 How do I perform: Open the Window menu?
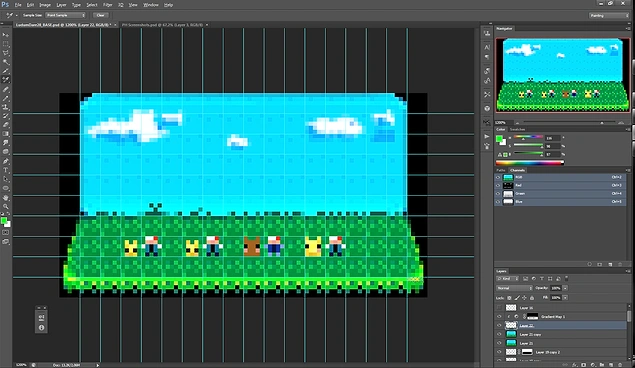point(151,5)
